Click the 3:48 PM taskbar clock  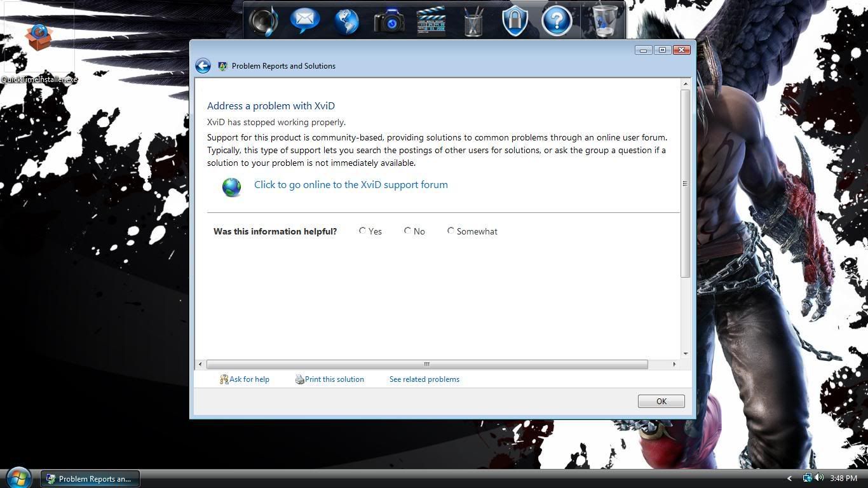pos(843,478)
